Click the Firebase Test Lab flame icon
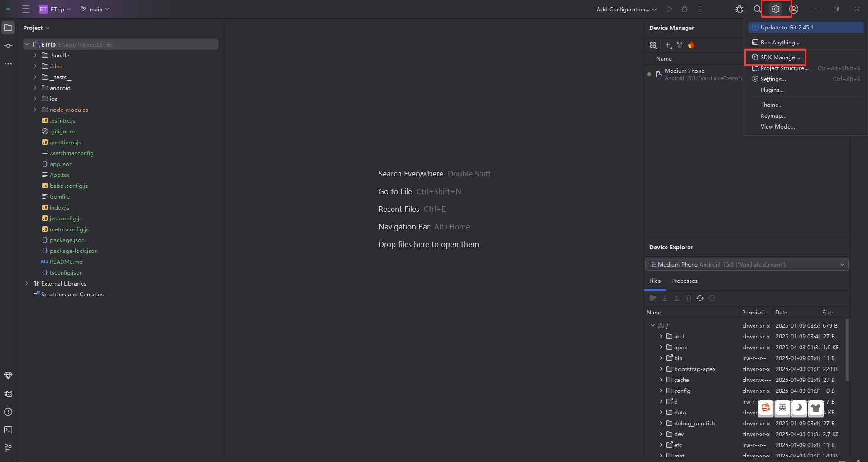Image resolution: width=868 pixels, height=462 pixels. (691, 45)
